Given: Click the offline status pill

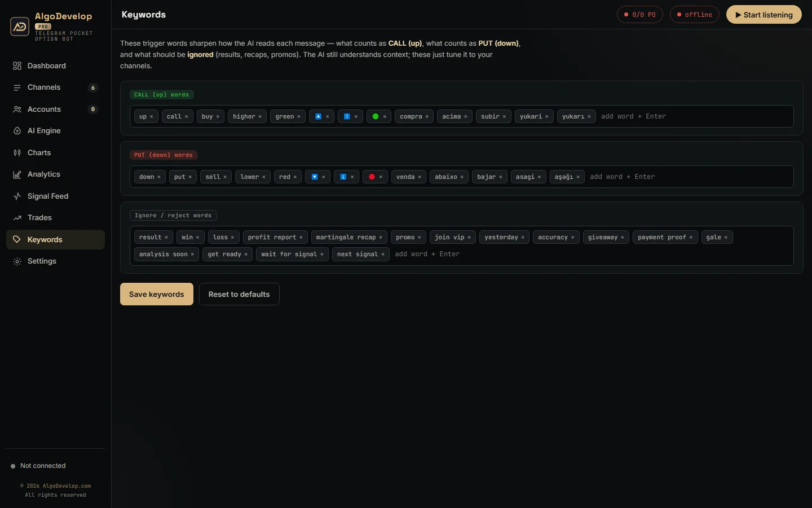Looking at the screenshot, I should 695,15.
